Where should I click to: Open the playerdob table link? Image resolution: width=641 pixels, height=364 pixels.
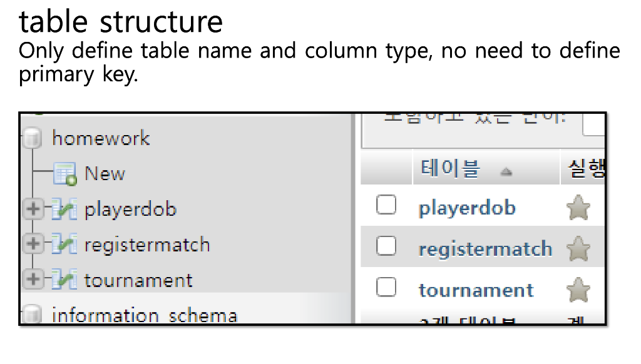tap(467, 207)
